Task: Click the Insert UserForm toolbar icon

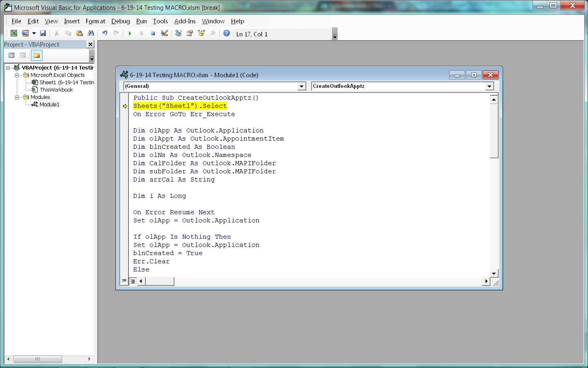Action: (25, 34)
